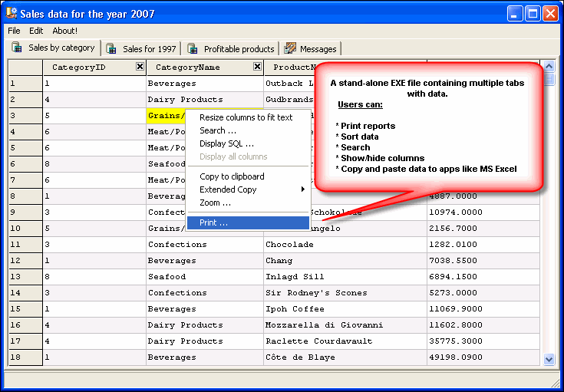Select the Sales by category tab
This screenshot has width=564, height=392.
coord(53,48)
